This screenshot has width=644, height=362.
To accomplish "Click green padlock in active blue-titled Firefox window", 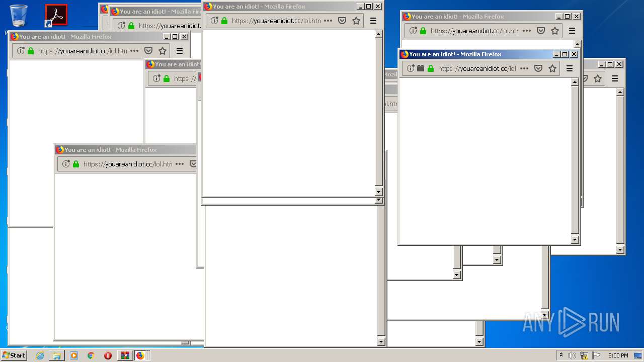I will coord(431,68).
